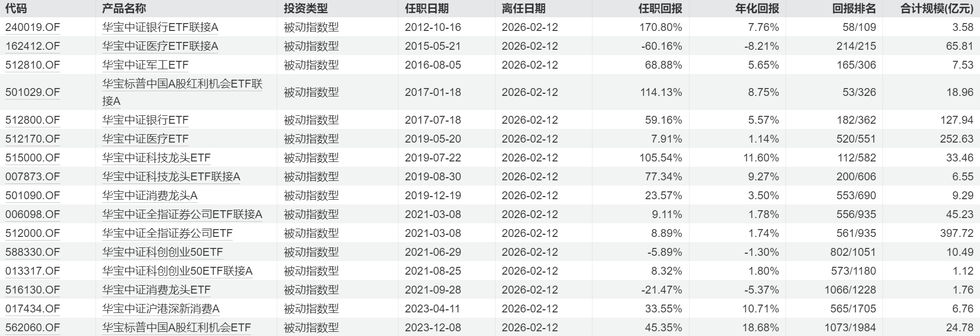This screenshot has height=336, width=980.
Task: Open the 华宝中证医疗ETF product link
Action: (x=145, y=139)
